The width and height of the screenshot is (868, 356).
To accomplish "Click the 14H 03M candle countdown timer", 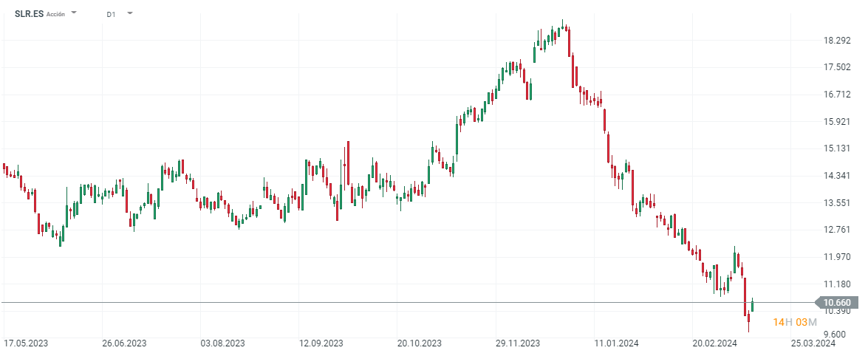I will coord(794,322).
